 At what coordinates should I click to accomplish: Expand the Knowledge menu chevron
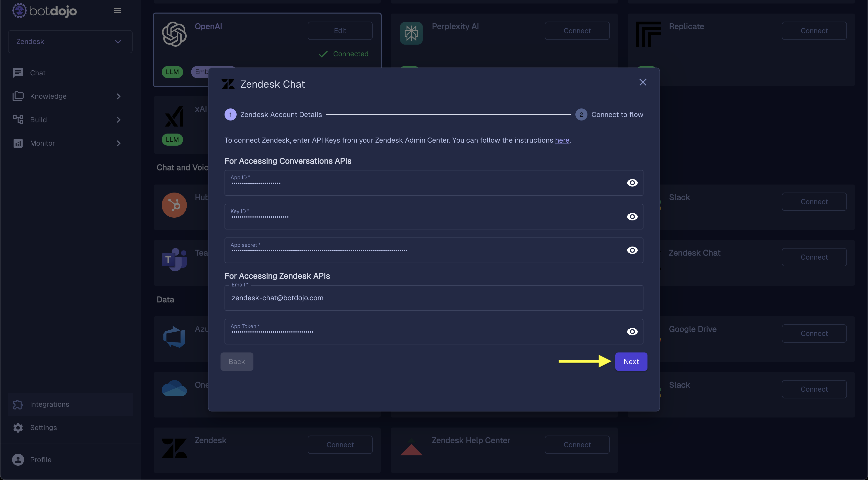[118, 96]
